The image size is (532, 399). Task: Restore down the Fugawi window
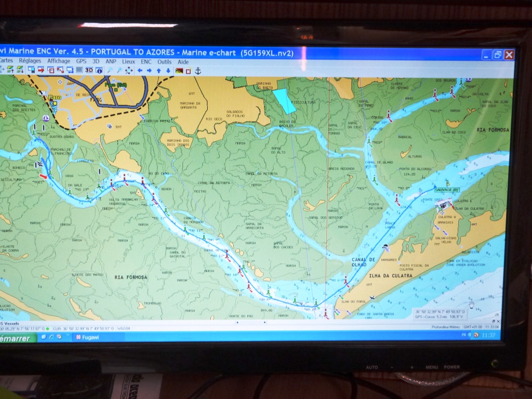coord(497,55)
